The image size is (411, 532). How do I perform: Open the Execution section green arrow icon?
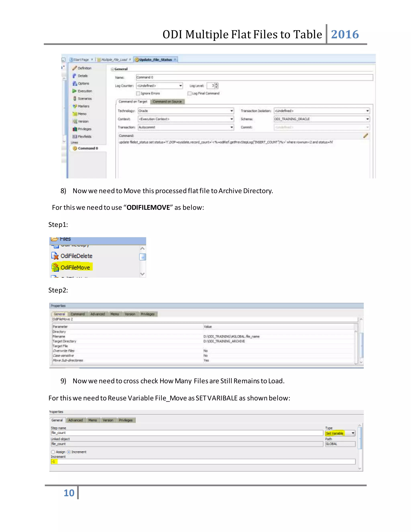point(74,91)
